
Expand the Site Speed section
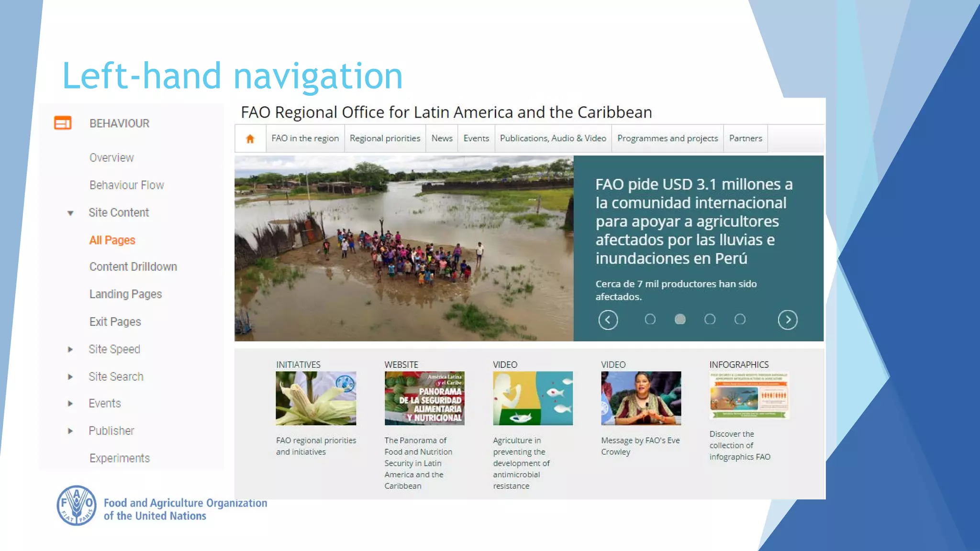point(70,350)
